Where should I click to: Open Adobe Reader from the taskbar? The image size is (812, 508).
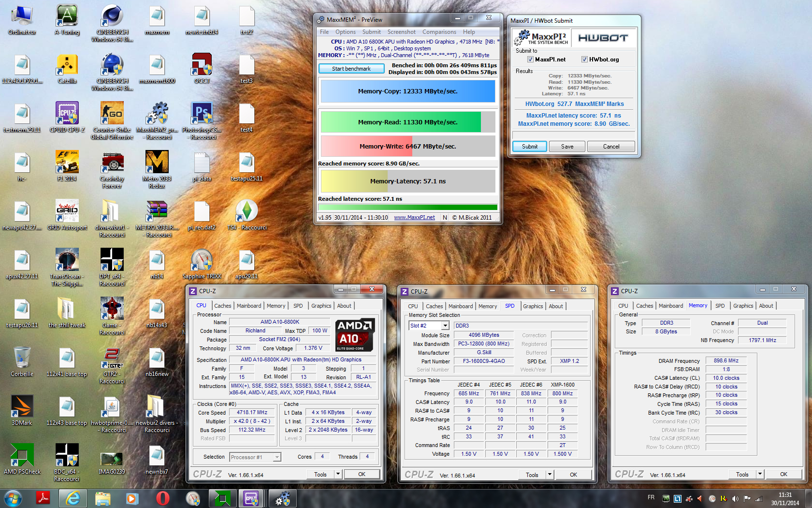point(43,498)
